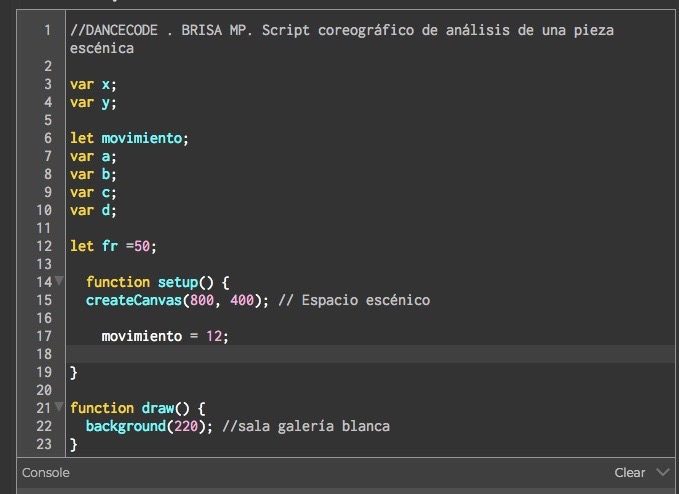Clear the console output
Image resolution: width=679 pixels, height=494 pixels.
(x=630, y=472)
